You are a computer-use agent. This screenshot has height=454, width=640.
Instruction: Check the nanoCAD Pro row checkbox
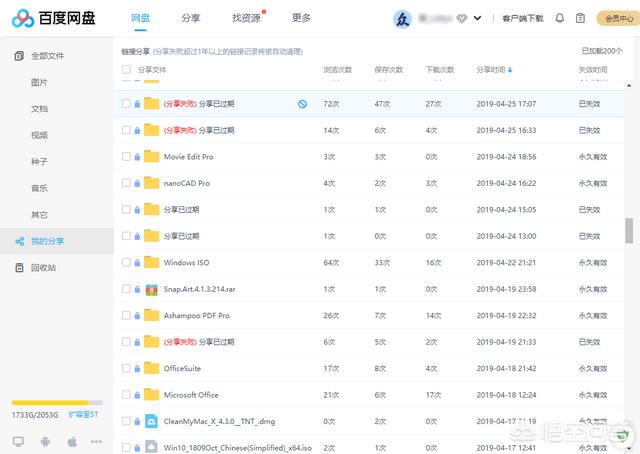point(127,183)
